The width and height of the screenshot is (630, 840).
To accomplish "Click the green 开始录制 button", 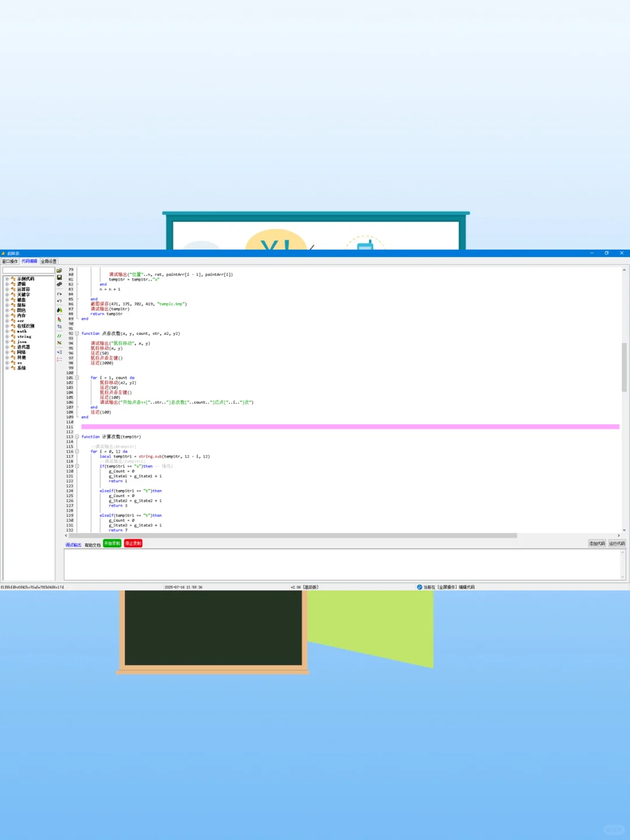I will pos(112,543).
